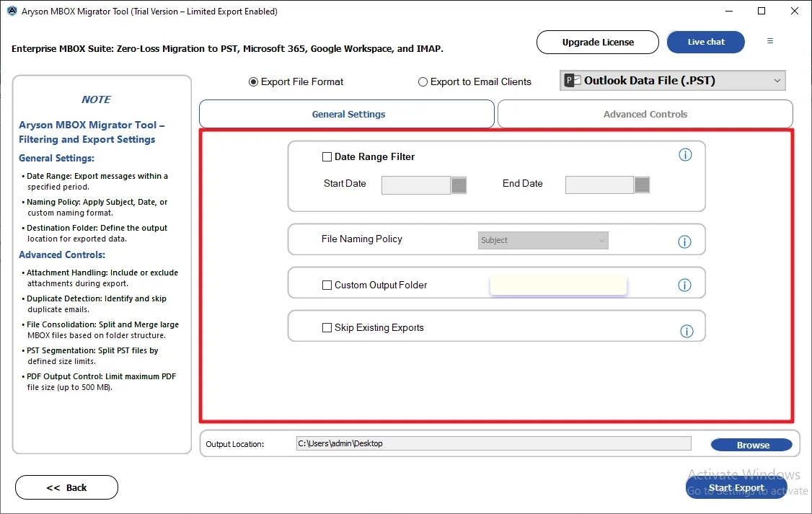
Task: Go Back to the previous step
Action: pos(67,487)
